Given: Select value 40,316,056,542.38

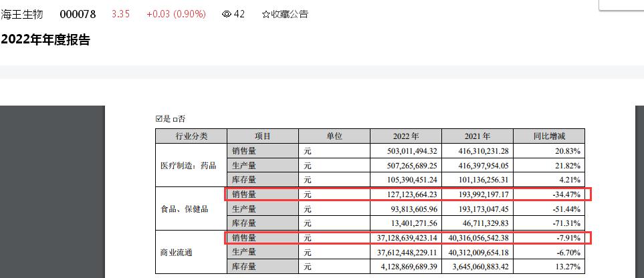Looking at the screenshot, I should [x=478, y=238].
